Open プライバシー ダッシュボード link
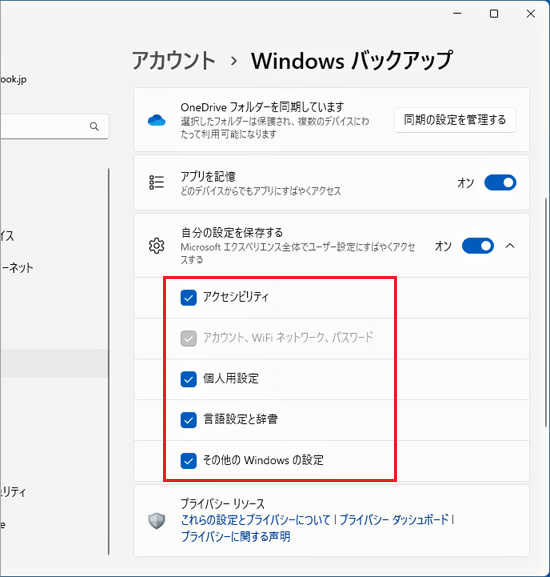 [x=394, y=520]
